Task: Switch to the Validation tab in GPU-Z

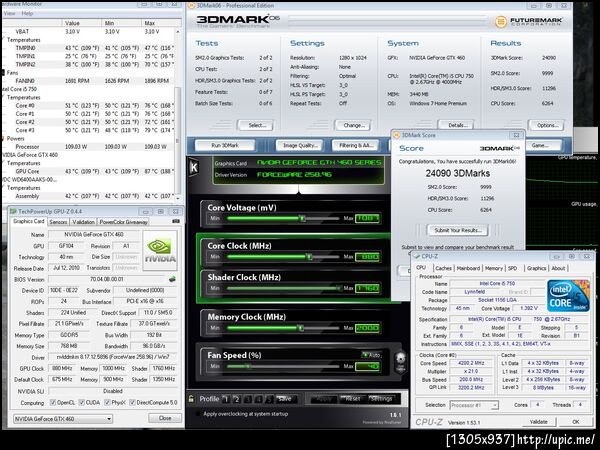Action: [x=83, y=222]
